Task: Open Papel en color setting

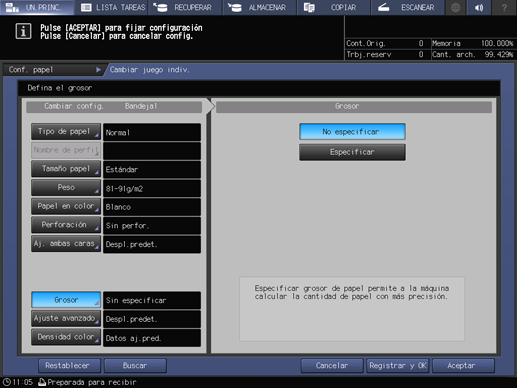Action: pos(66,206)
